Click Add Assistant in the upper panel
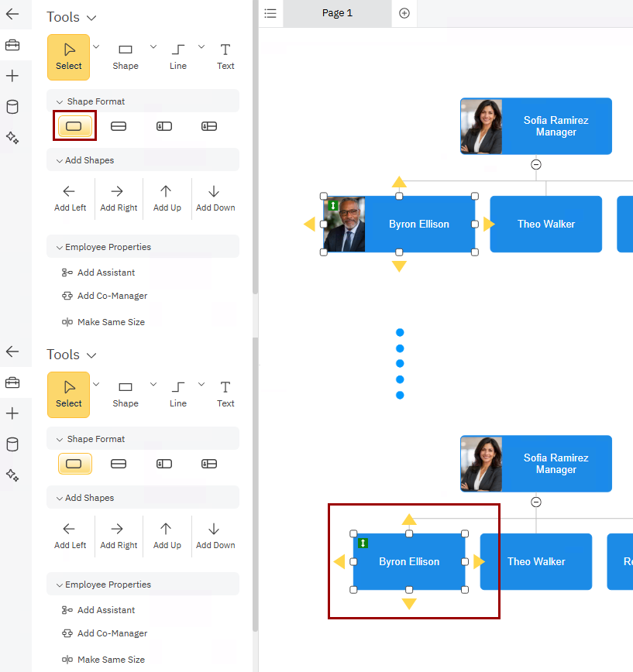The image size is (633, 672). [x=105, y=273]
